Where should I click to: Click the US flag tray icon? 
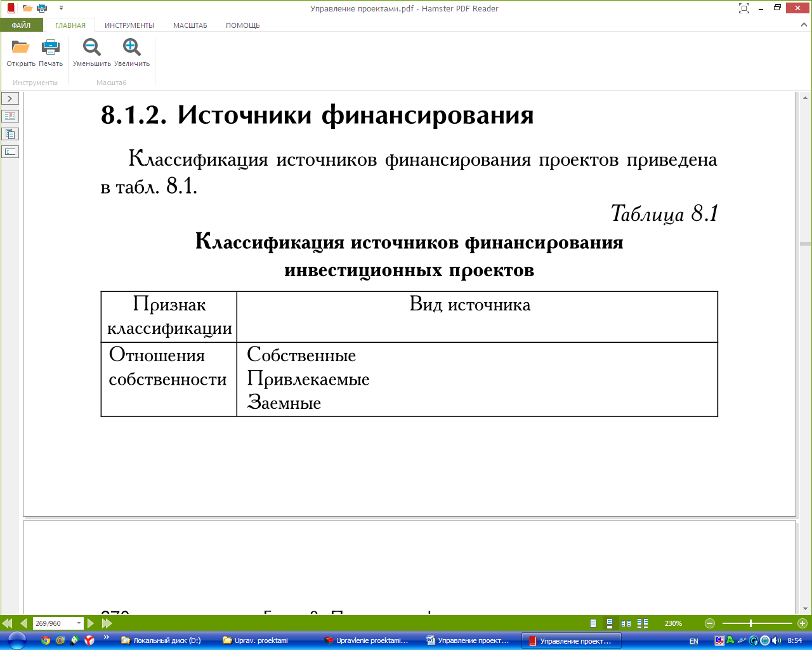point(719,640)
